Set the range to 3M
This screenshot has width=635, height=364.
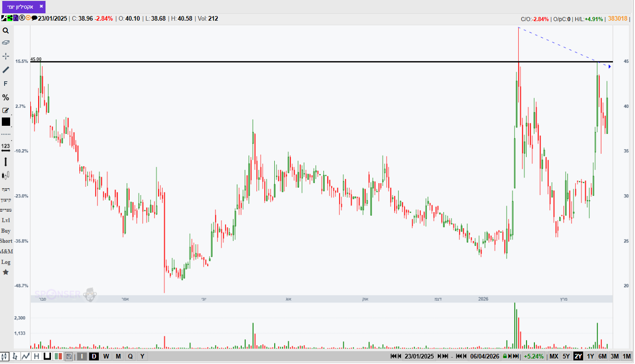pyautogui.click(x=615, y=356)
